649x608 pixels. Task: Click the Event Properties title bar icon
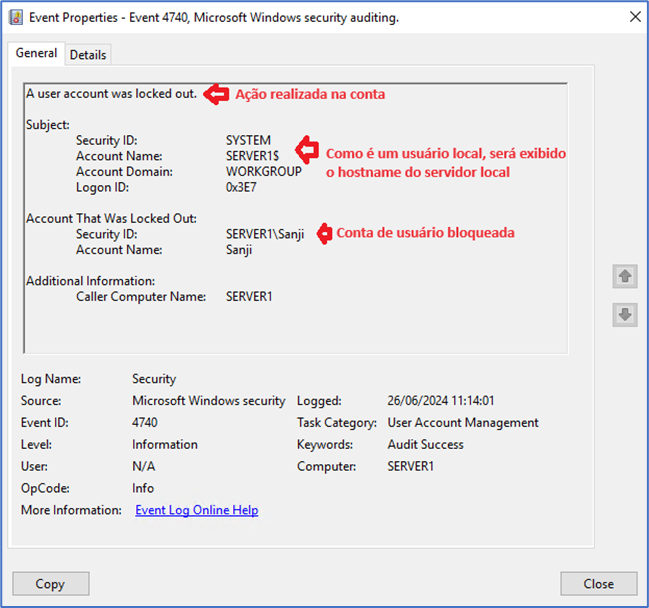click(15, 16)
